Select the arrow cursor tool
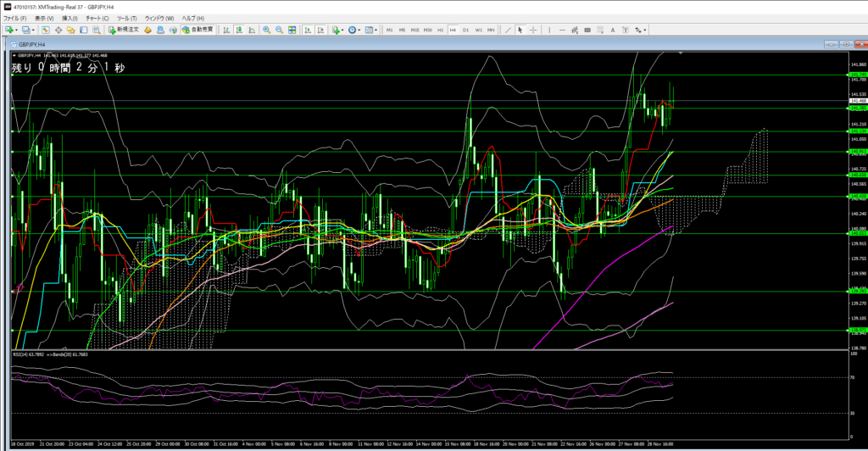Image resolution: width=868 pixels, height=451 pixels. click(x=520, y=30)
